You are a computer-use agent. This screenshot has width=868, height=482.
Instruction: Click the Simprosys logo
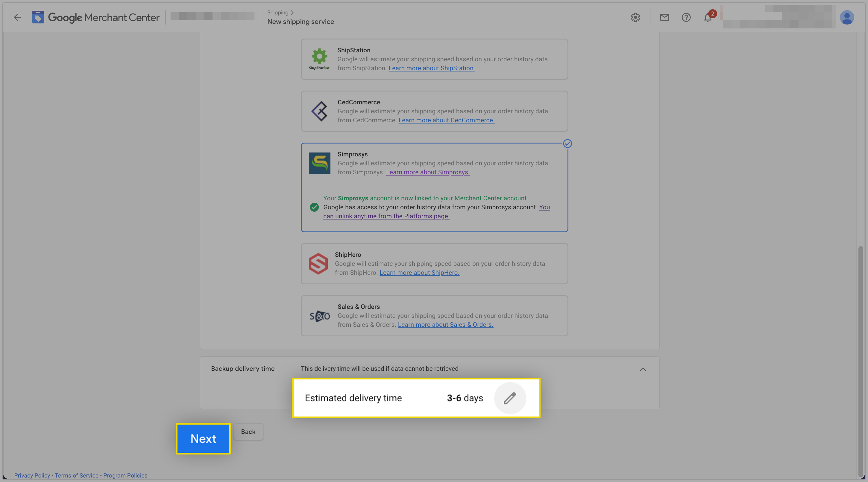pos(319,163)
